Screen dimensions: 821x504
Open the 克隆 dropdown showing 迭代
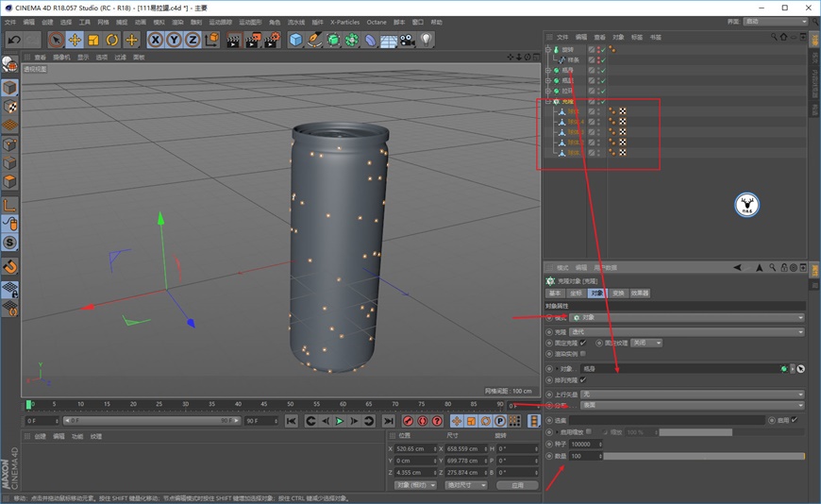tap(687, 332)
